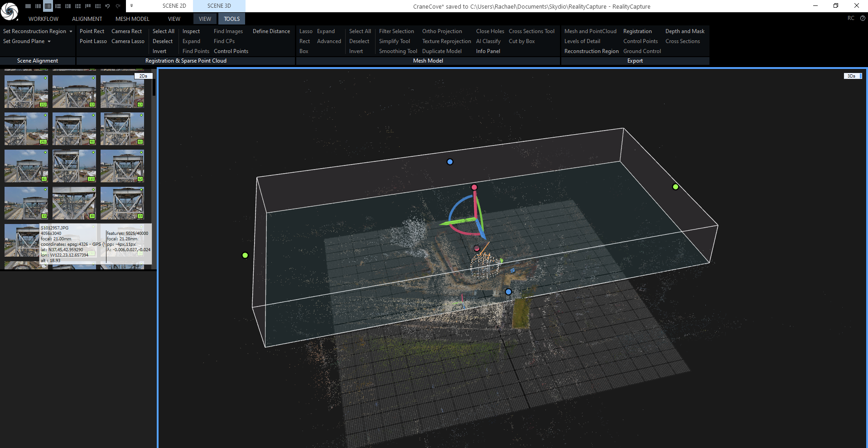Grab the green handle left of box
Image resolution: width=868 pixels, height=448 pixels.
click(x=245, y=255)
